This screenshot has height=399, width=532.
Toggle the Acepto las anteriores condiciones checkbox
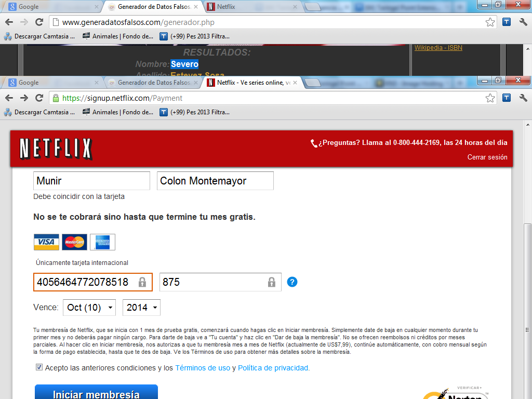tap(39, 367)
